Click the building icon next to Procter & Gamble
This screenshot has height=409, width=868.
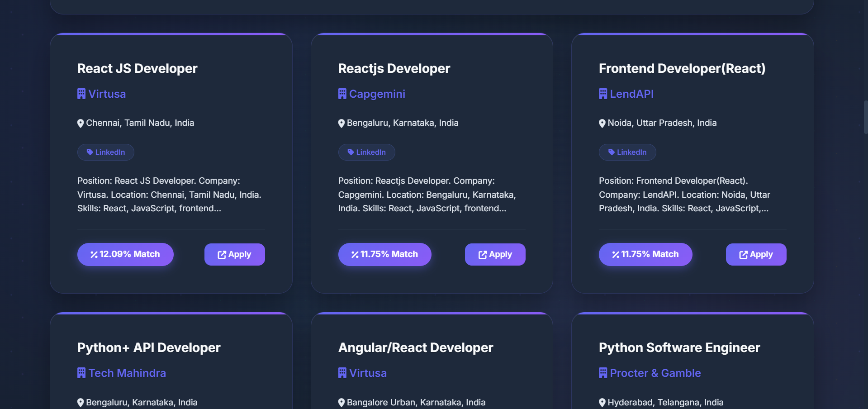click(x=603, y=373)
